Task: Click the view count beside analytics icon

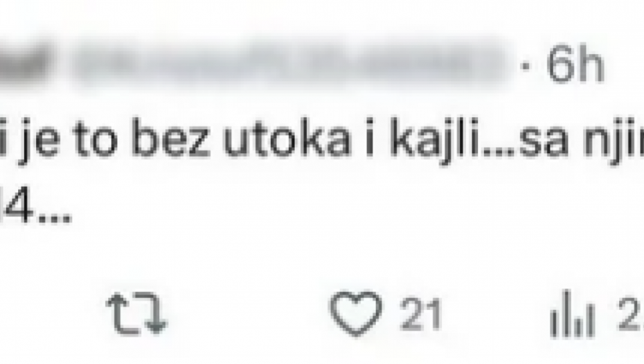Action: pos(631,314)
